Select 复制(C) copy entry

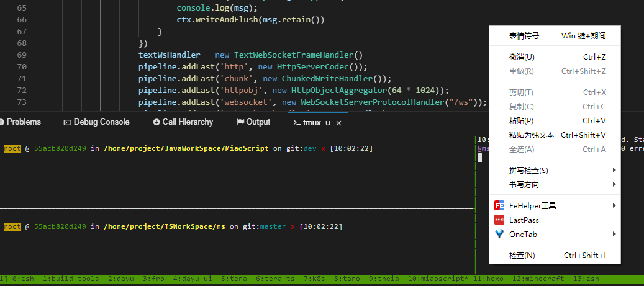[555, 107]
